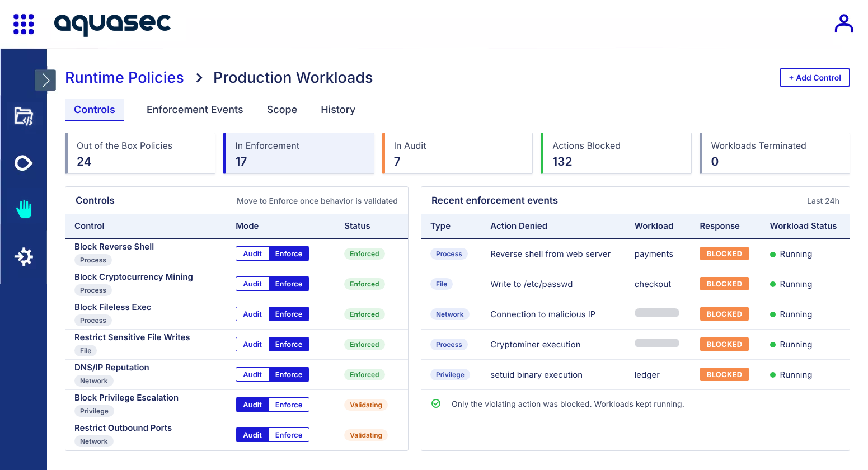
Task: Click the File type tag in events
Action: 442,284
